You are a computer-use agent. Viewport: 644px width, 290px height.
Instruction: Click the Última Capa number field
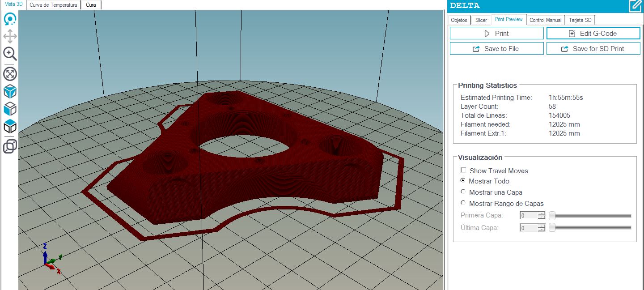(529, 228)
